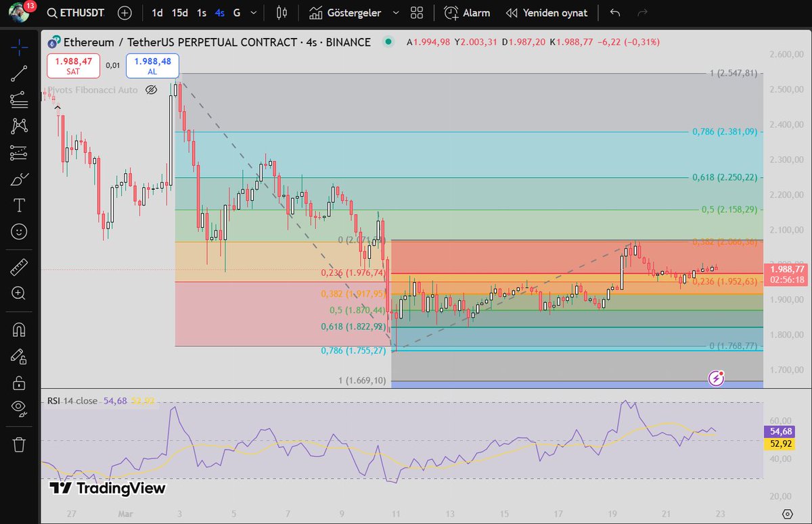Collapse the indicator legend chevron
Image resolution: width=812 pixels, height=524 pixels.
click(x=57, y=107)
